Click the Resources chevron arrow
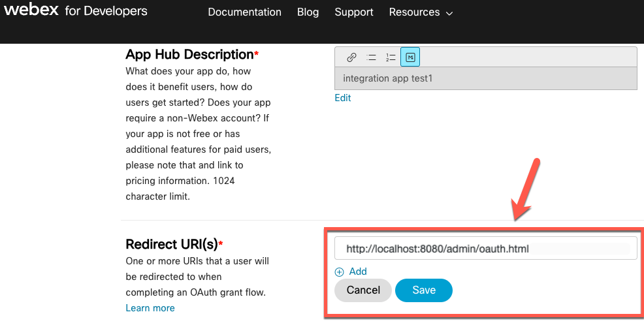Image resolution: width=644 pixels, height=325 pixels. click(449, 14)
